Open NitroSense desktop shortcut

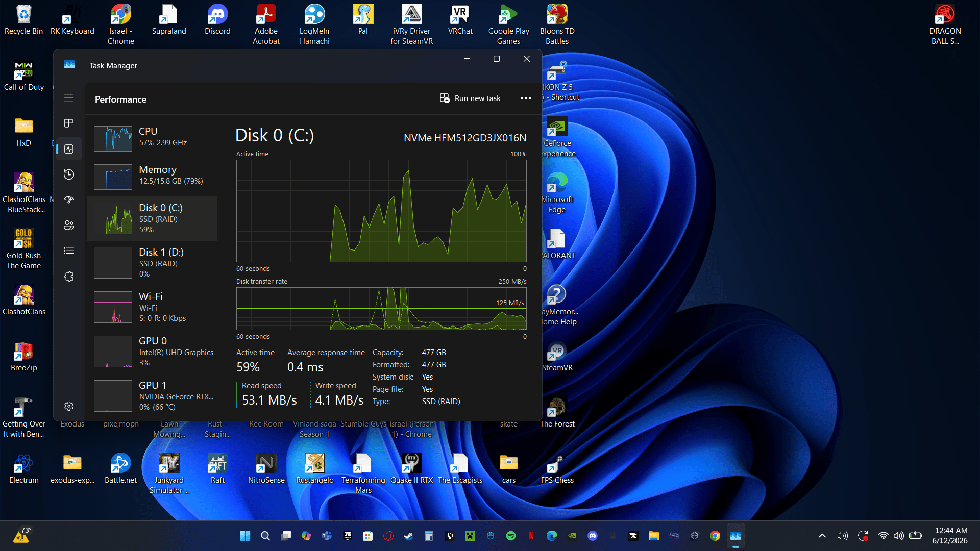(x=266, y=469)
